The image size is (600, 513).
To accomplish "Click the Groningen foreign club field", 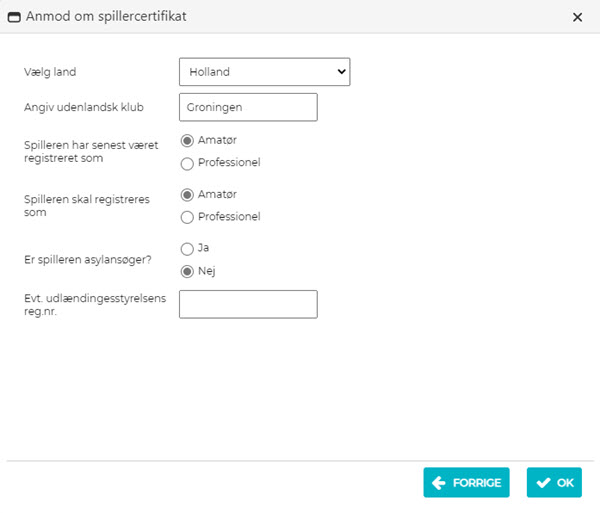I will (x=248, y=107).
